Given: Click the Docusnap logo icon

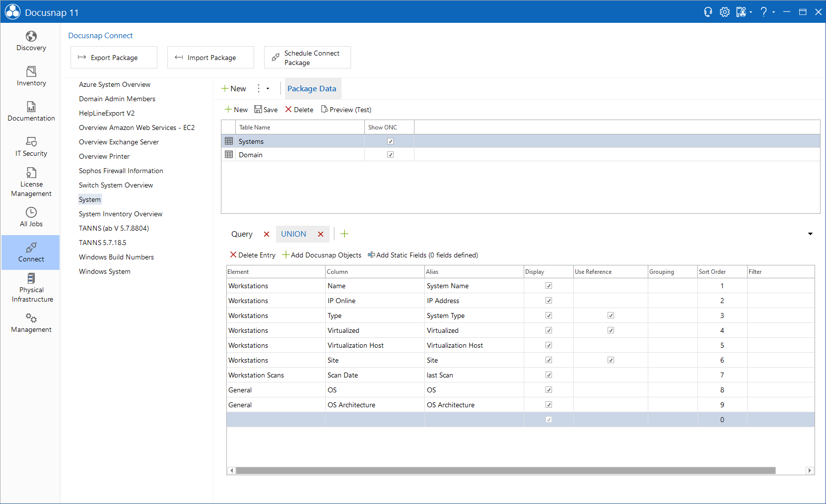Looking at the screenshot, I should [12, 12].
